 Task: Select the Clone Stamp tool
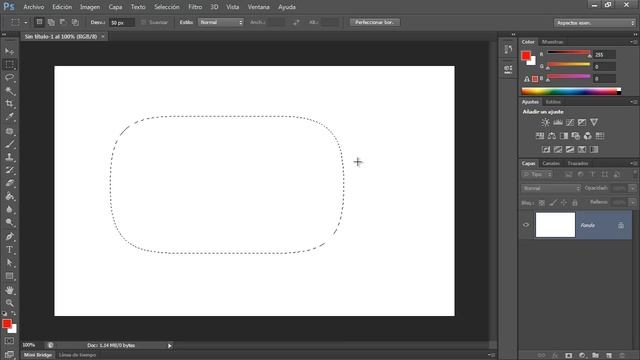[9, 157]
